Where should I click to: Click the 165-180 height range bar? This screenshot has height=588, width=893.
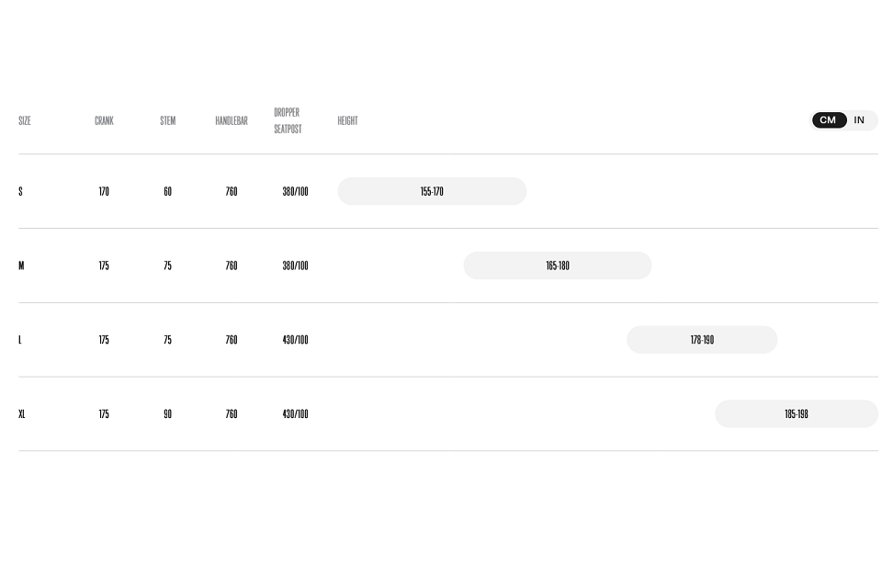[x=558, y=266]
